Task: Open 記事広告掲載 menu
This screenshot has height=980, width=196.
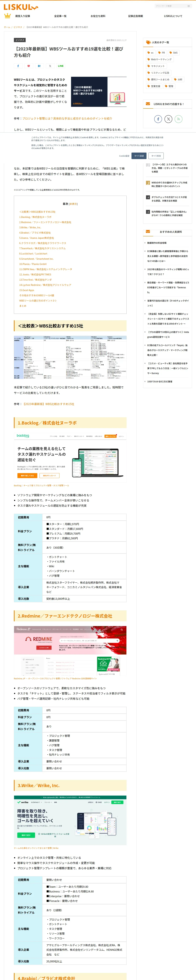Action: [x=136, y=16]
